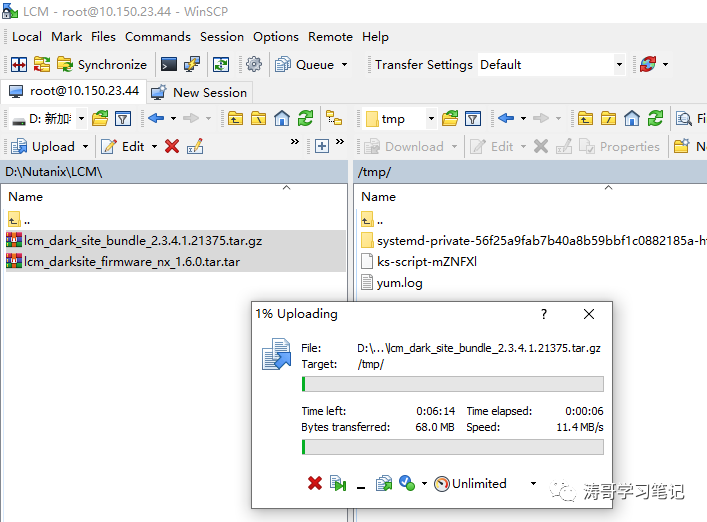Expand the local D: drive dropdown
Viewport: 707px width, 522px height.
point(82,119)
